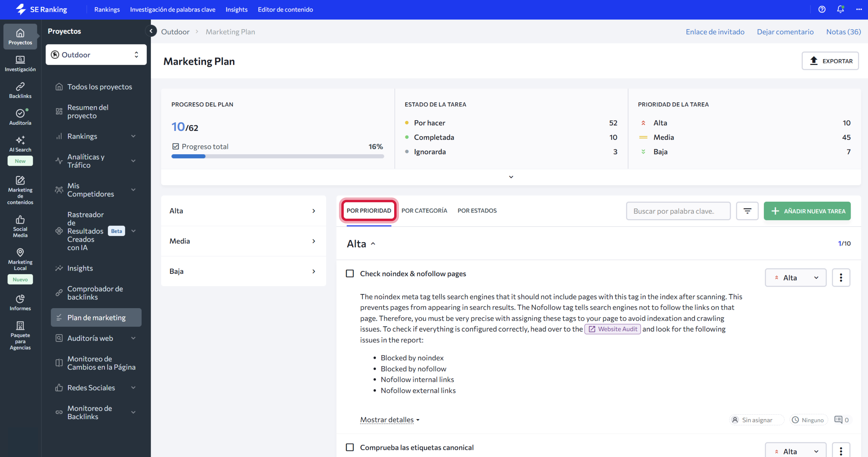Viewport: 868px width, 457px height.
Task: Open Enlace de invitado link
Action: [x=715, y=32]
